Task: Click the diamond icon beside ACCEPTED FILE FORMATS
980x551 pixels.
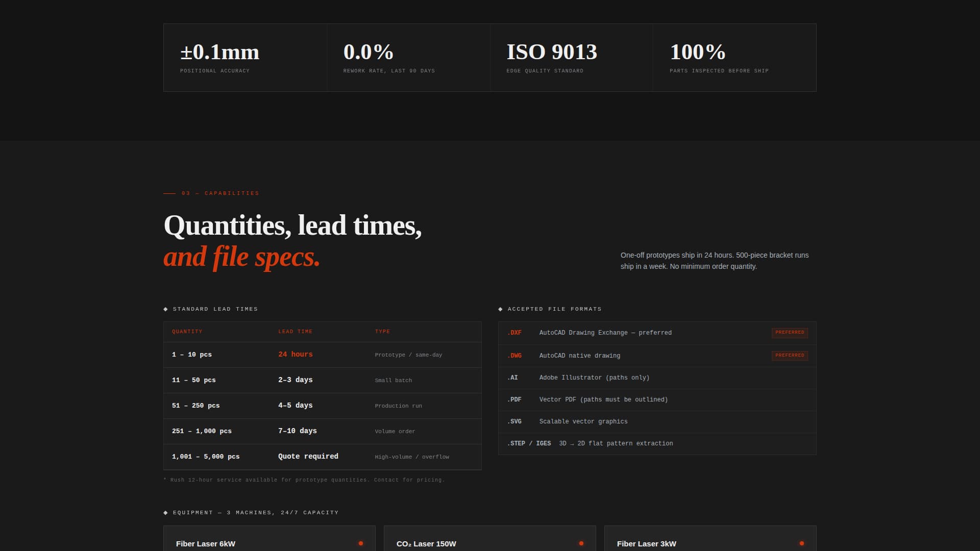Action: (x=500, y=309)
